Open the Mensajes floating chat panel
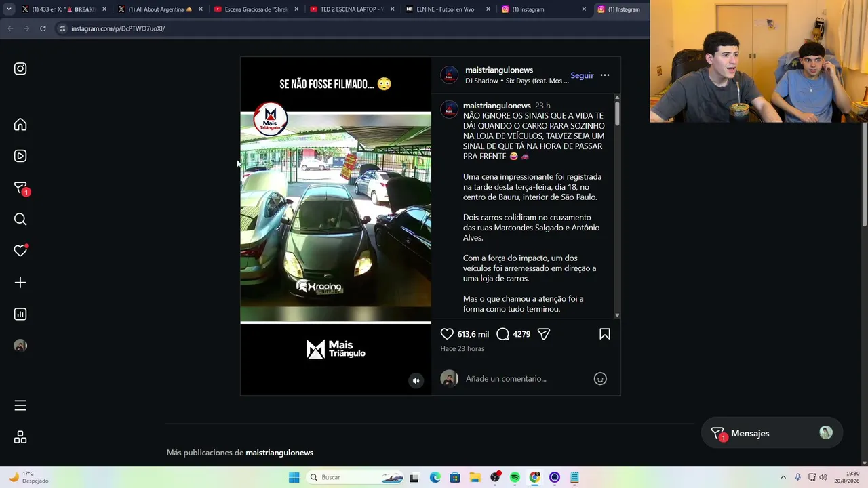The height and width of the screenshot is (488, 868). (772, 433)
